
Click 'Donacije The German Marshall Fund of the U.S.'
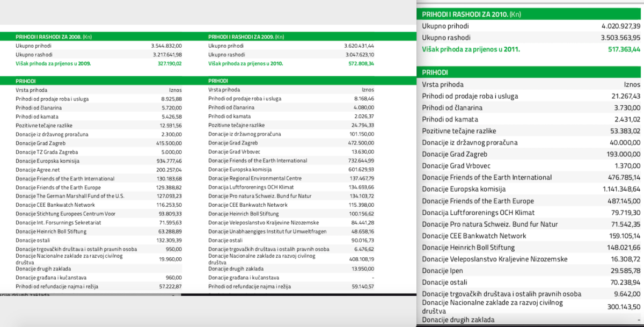click(70, 196)
